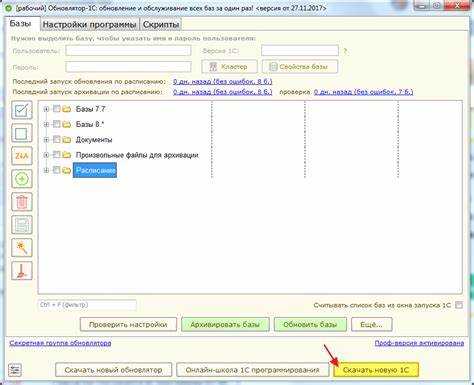Select Произвольные файлы для архивации label

tap(137, 155)
